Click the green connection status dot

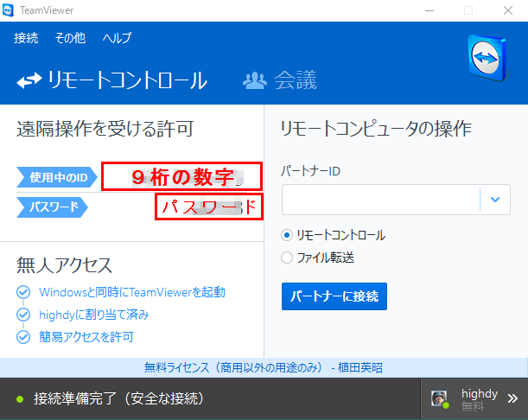pos(20,399)
